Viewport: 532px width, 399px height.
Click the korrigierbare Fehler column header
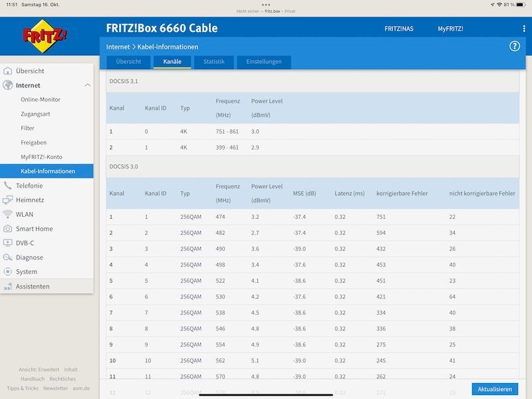tap(402, 194)
